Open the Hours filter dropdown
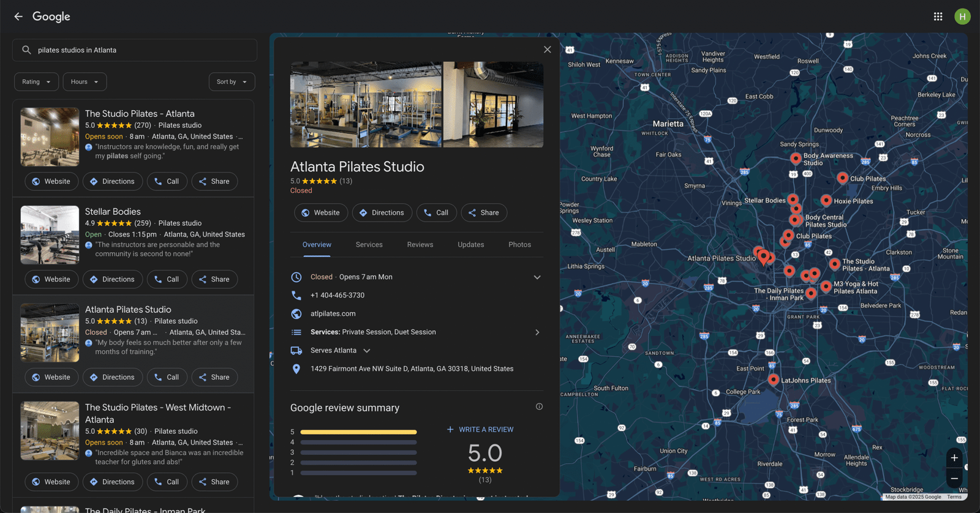This screenshot has width=980, height=513. (x=85, y=82)
